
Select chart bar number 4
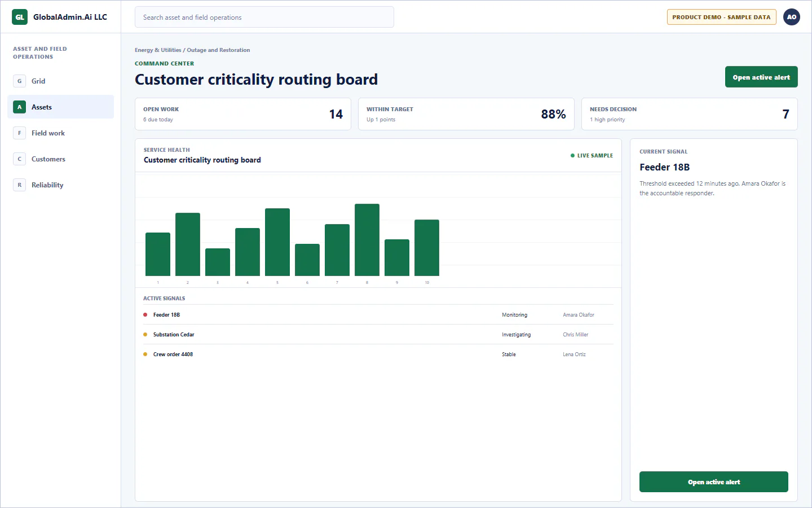248,252
